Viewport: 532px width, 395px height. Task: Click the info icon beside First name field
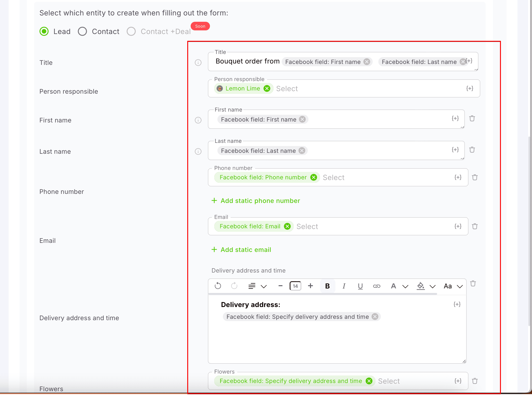[198, 120]
